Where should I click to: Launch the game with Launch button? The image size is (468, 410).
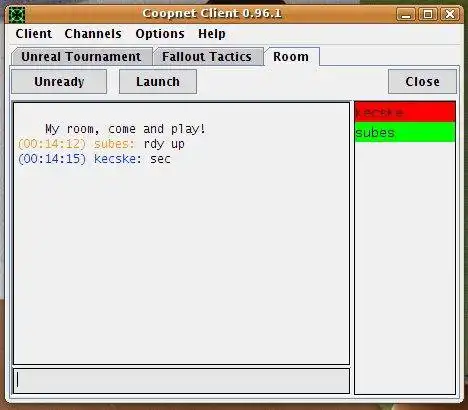click(158, 82)
